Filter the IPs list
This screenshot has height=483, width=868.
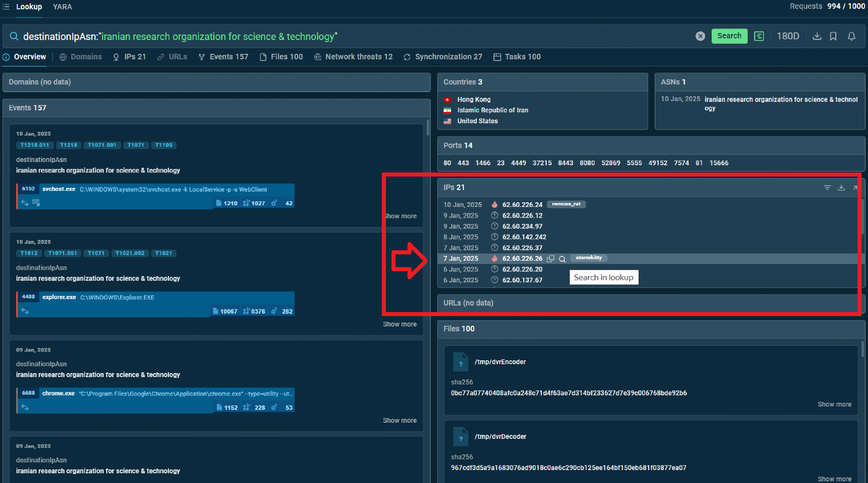coord(827,187)
